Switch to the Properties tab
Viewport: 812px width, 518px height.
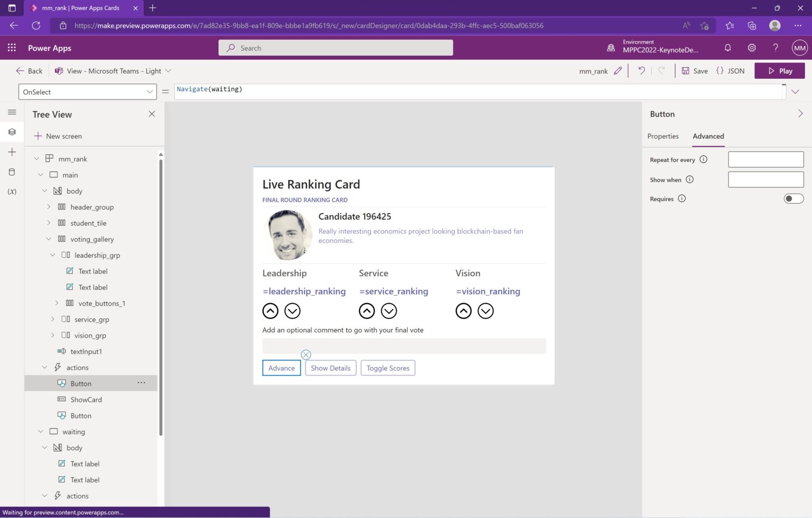pyautogui.click(x=663, y=136)
